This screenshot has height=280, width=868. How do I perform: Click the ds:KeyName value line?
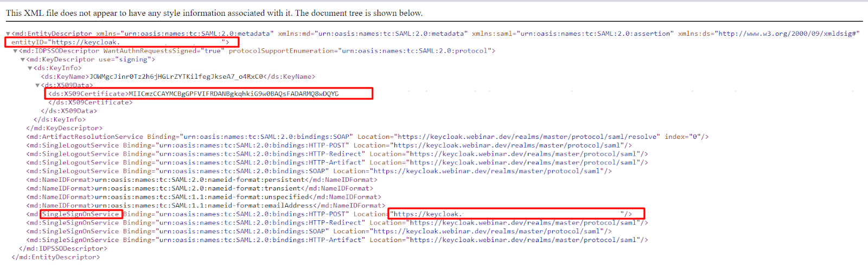178,77
